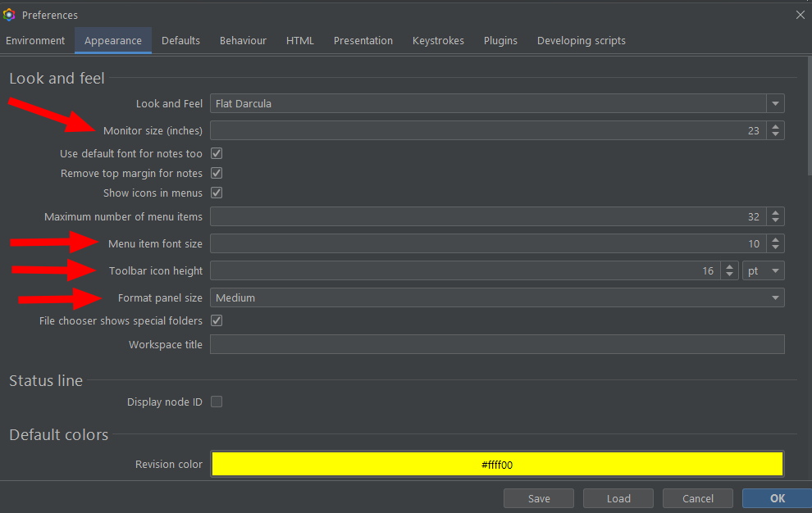This screenshot has height=513, width=812.
Task: Click the Revision color label
Action: (x=169, y=465)
